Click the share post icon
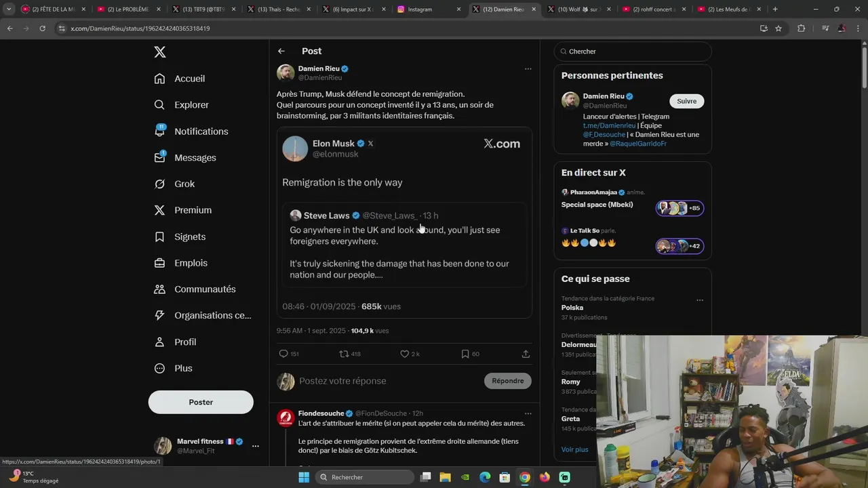 [526, 354]
